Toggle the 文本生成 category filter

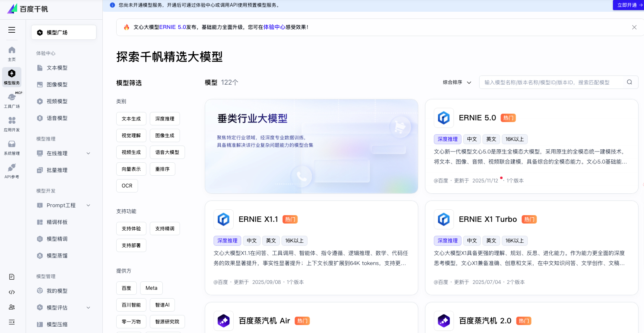click(131, 119)
